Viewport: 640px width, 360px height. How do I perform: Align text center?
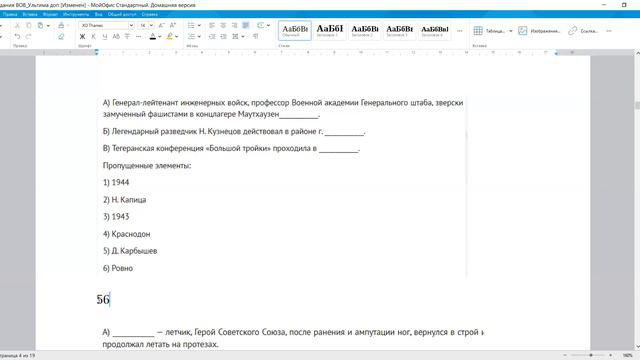point(223,25)
